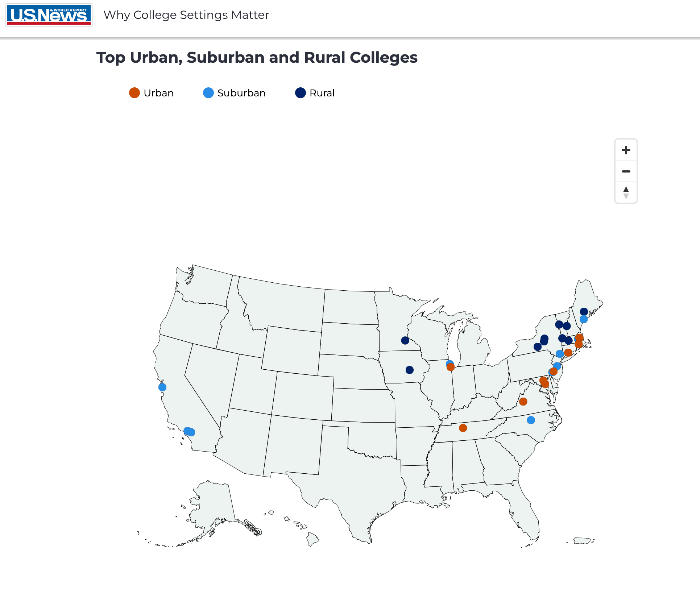Click the down arrow on the tilt control
Image resolution: width=700 pixels, height=602 pixels.
tap(626, 195)
